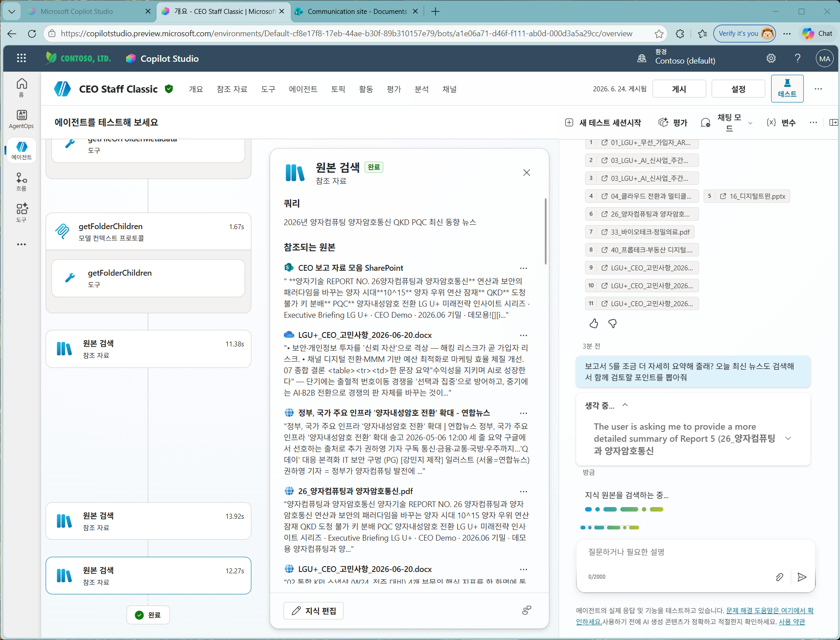The width and height of the screenshot is (840, 640).
Task: Open the settings gear in the header
Action: [771, 58]
